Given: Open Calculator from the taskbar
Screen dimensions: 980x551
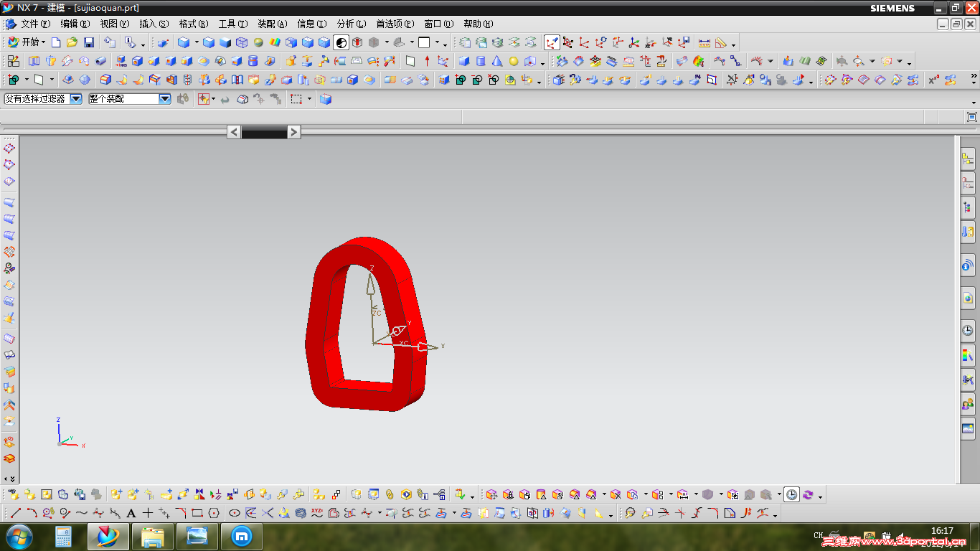Looking at the screenshot, I should pos(64,537).
